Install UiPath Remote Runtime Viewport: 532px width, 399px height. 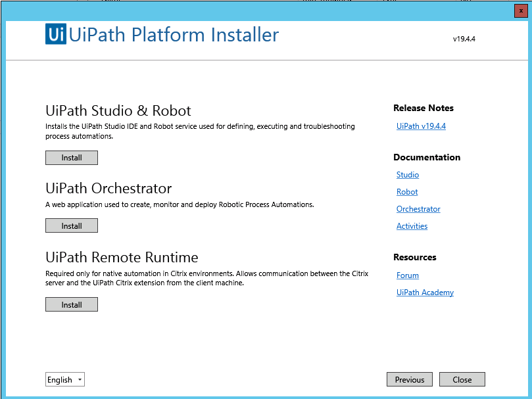pyautogui.click(x=72, y=305)
